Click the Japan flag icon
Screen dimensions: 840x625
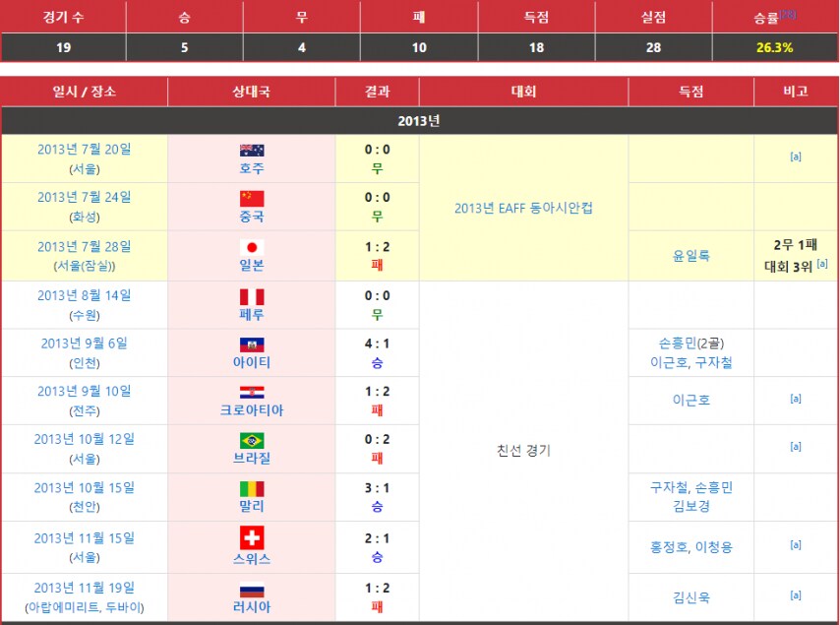(x=252, y=247)
